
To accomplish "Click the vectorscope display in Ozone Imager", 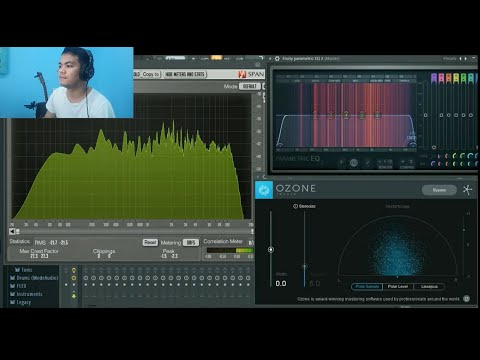I will 397,246.
